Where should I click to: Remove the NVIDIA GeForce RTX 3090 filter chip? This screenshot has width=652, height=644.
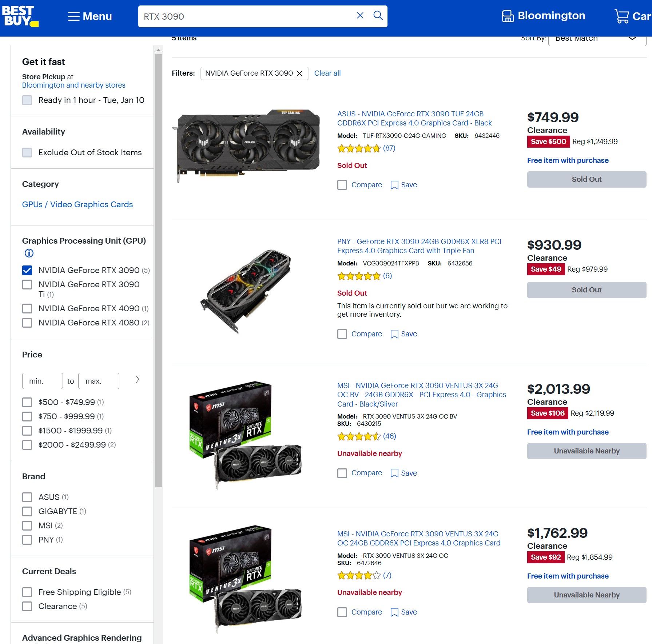[x=299, y=73]
